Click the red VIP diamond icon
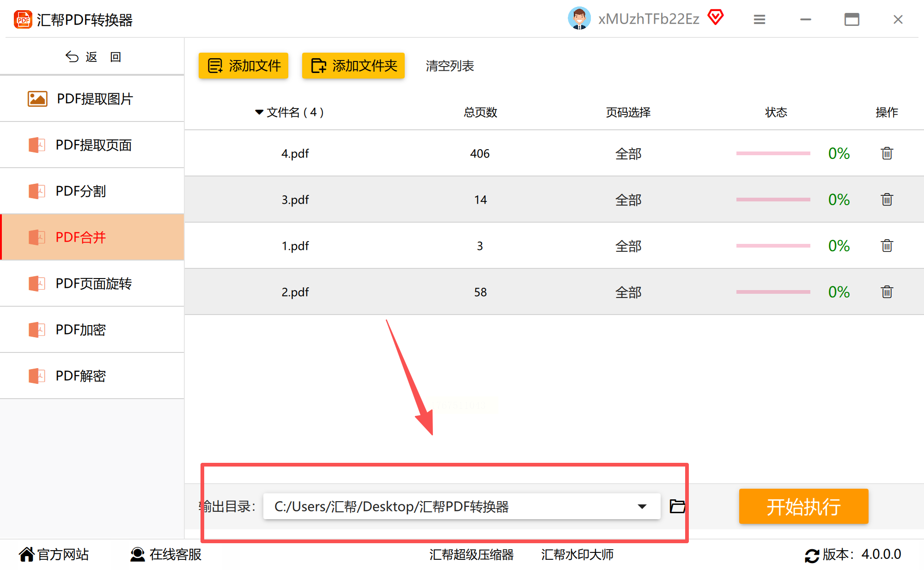This screenshot has width=924, height=570. click(x=715, y=18)
